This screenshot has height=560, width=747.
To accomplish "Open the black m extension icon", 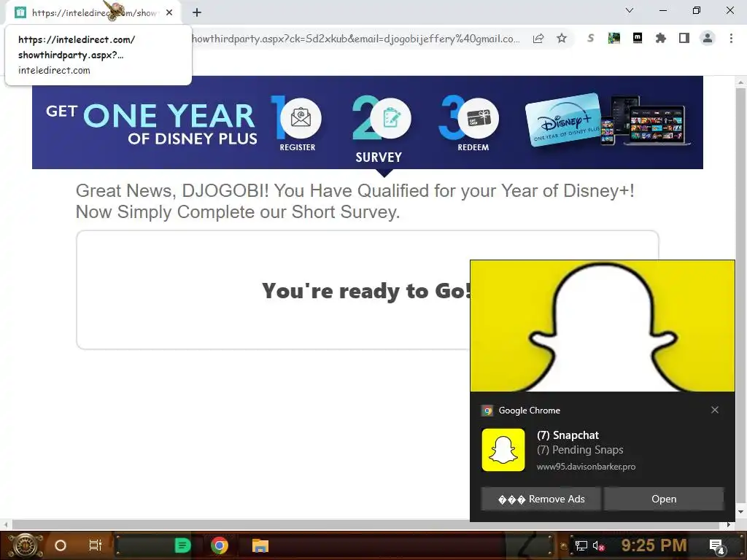I will pyautogui.click(x=638, y=38).
